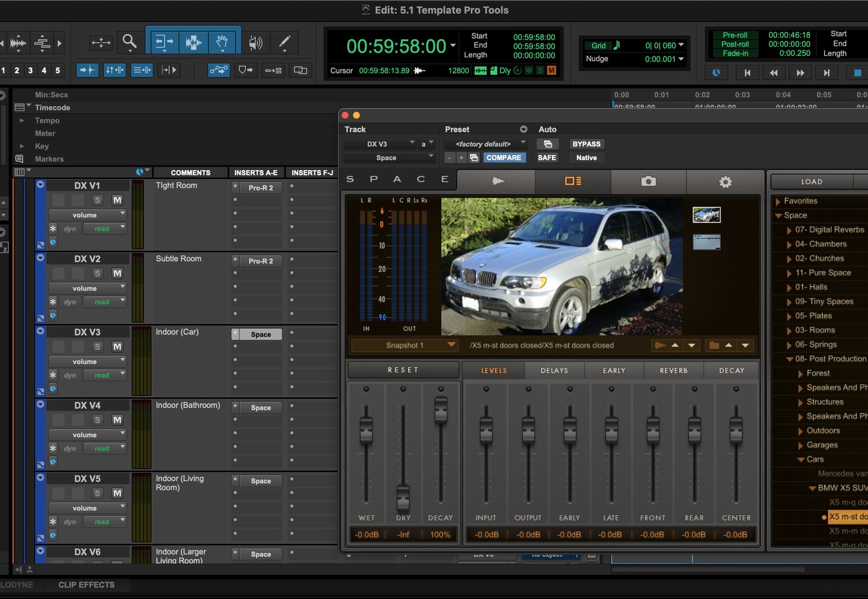Select the Pencil tool
Screen dimensions: 868x599
[285, 42]
